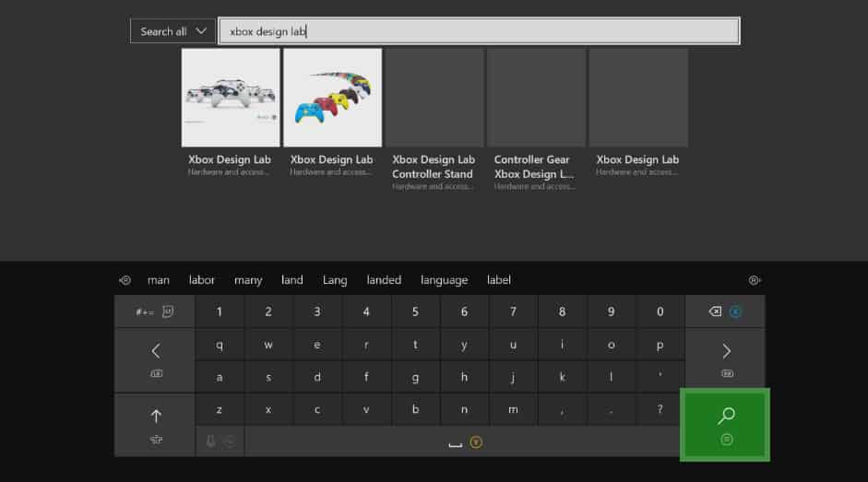Tap the letter w key
Screen dimensions: 868x482
(x=268, y=345)
